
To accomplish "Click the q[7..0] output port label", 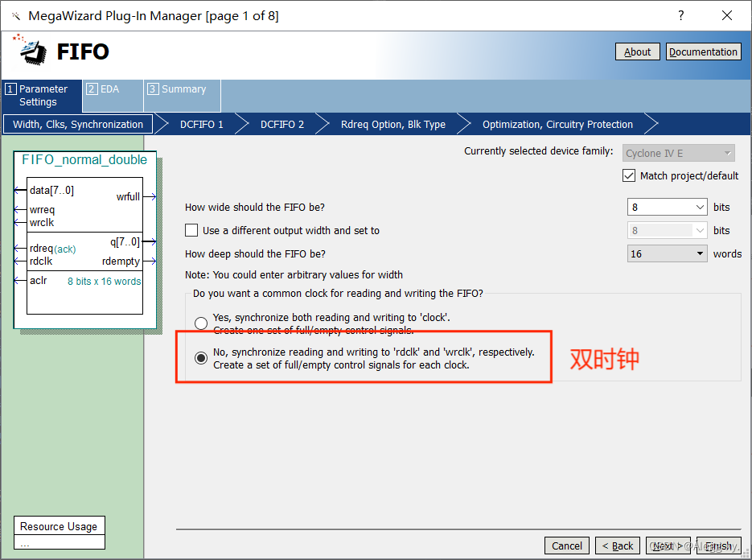I will tap(125, 241).
